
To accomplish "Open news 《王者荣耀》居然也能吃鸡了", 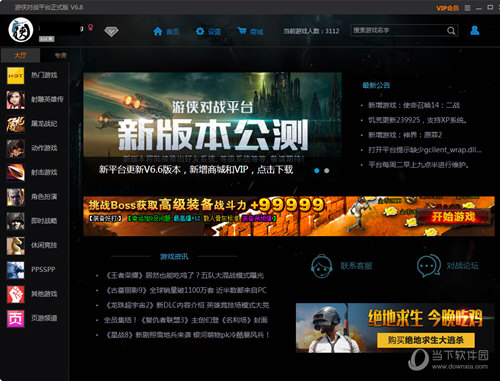I will [184, 275].
